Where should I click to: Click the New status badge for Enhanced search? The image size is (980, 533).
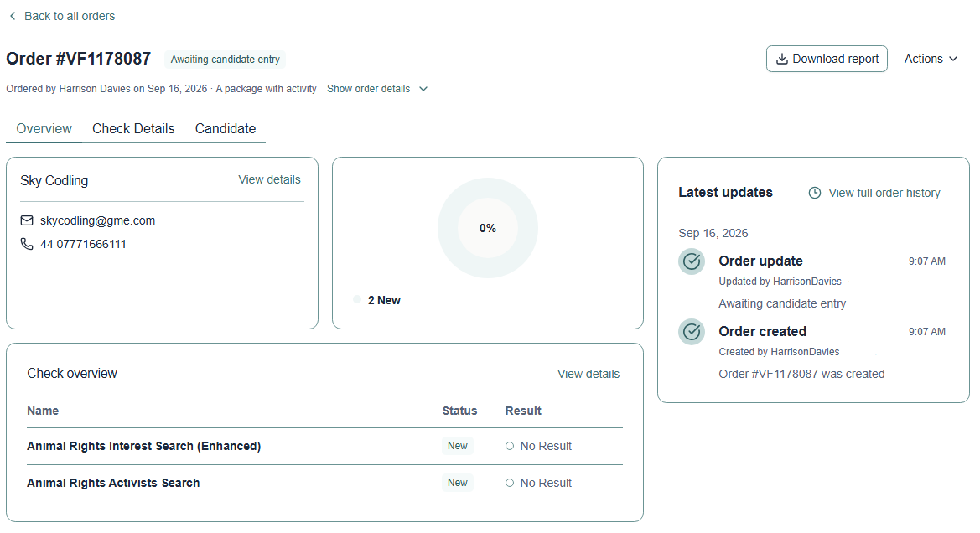pyautogui.click(x=458, y=446)
